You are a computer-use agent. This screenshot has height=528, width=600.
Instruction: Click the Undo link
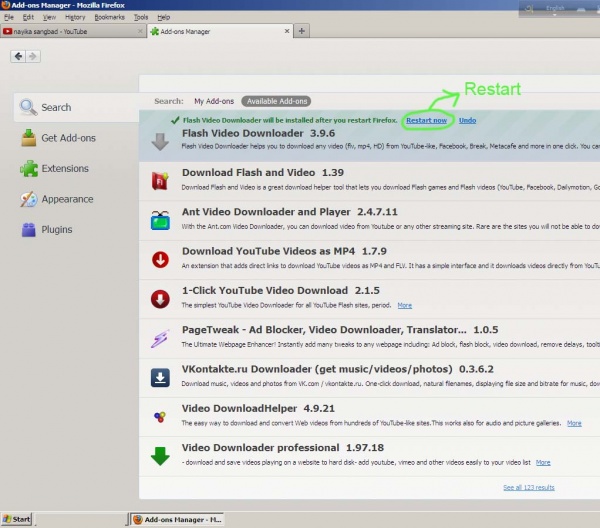pos(467,121)
